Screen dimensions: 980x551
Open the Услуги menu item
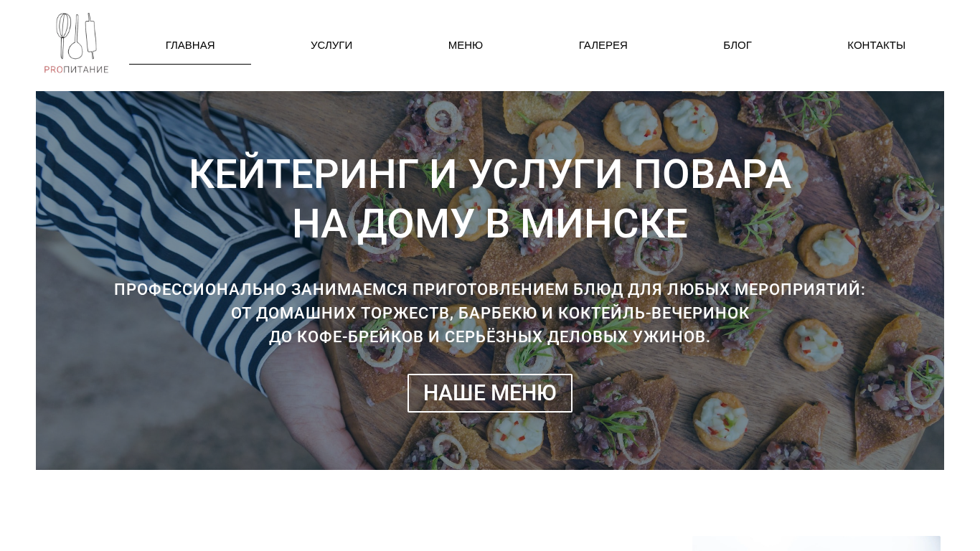click(x=331, y=45)
